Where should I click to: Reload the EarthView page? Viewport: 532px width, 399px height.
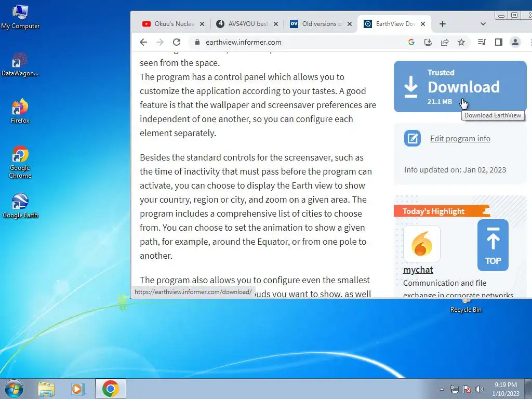pos(177,42)
